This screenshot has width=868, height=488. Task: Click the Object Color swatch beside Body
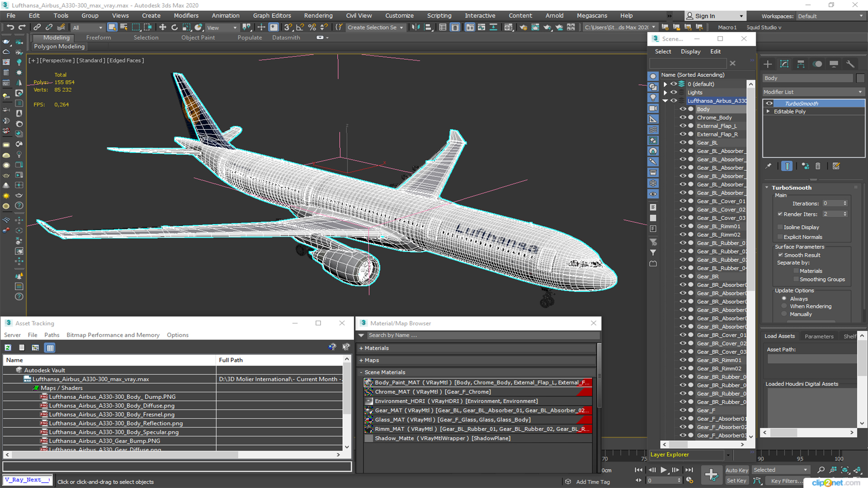pyautogui.click(x=860, y=78)
